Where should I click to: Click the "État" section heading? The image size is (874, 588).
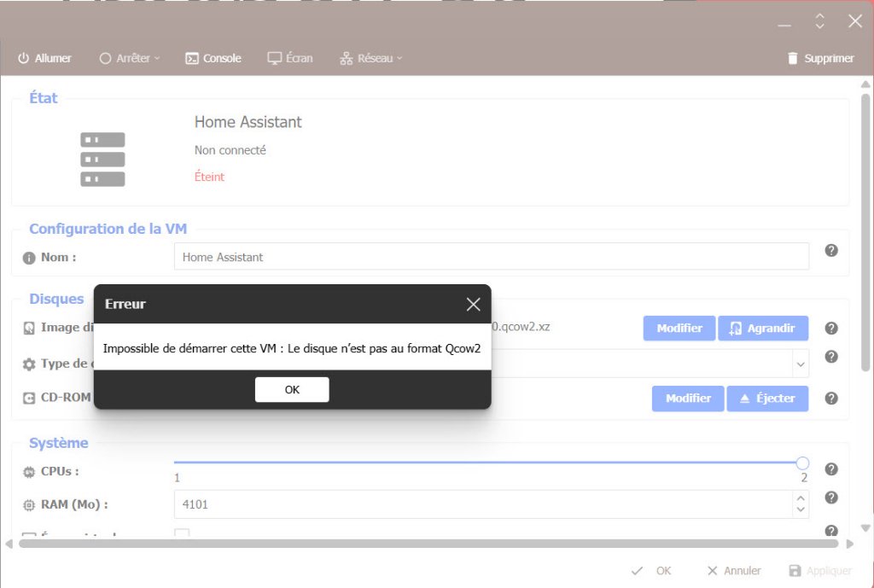(43, 97)
